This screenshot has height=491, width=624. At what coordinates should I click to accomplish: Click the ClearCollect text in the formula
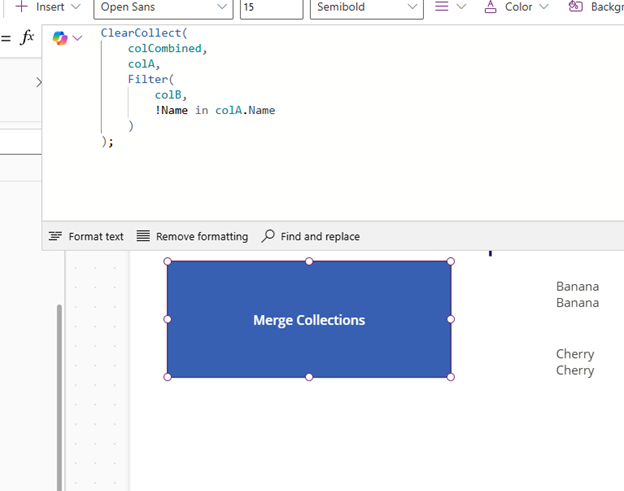click(x=142, y=33)
